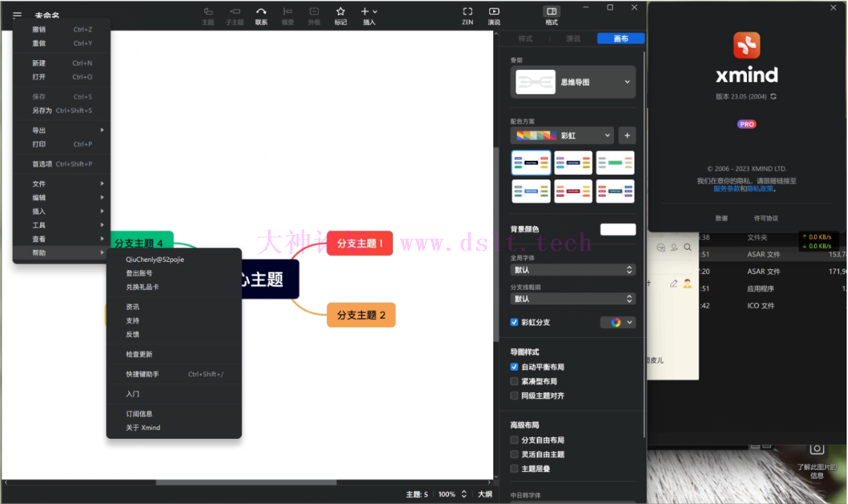Image resolution: width=848 pixels, height=504 pixels.
Task: Open the 彩虹 color scheme dropdown
Action: point(562,135)
